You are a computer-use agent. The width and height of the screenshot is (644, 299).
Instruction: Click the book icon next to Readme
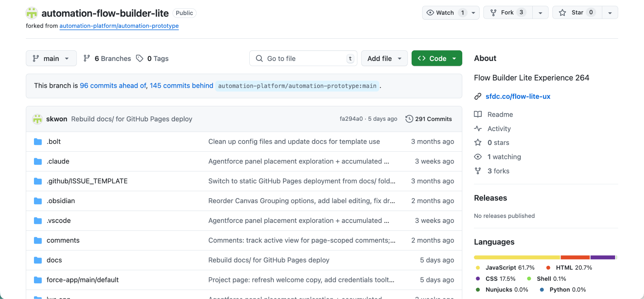(x=478, y=114)
